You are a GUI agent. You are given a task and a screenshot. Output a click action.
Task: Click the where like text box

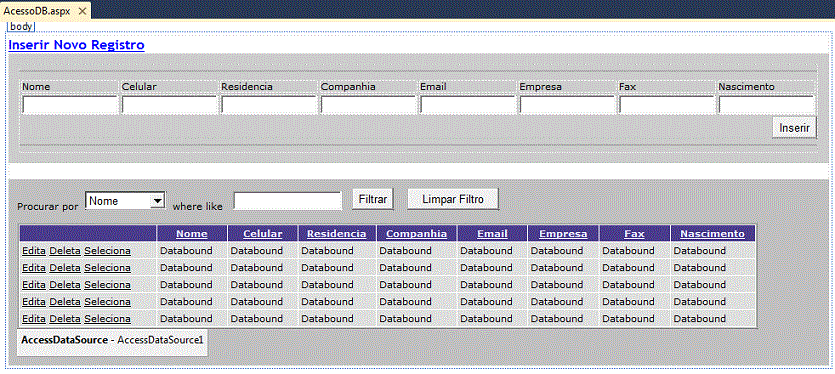(288, 201)
